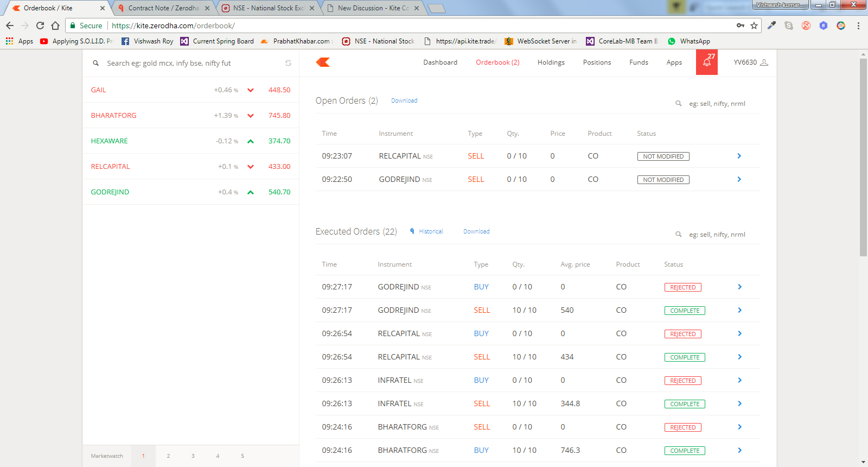Viewport: 868px width, 467px height.
Task: Expand the rejected INFRATEL BUY order arrow
Action: (739, 380)
